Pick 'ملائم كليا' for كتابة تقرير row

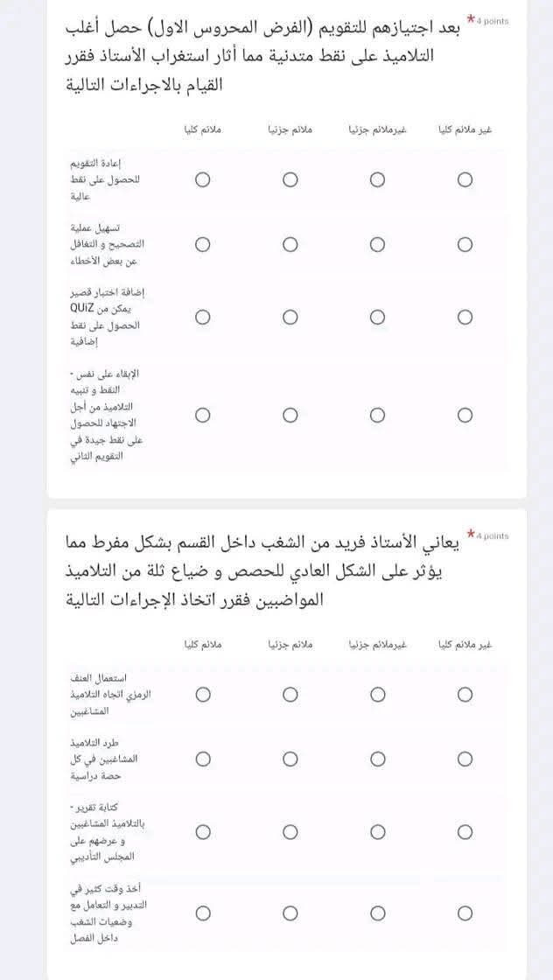203,831
